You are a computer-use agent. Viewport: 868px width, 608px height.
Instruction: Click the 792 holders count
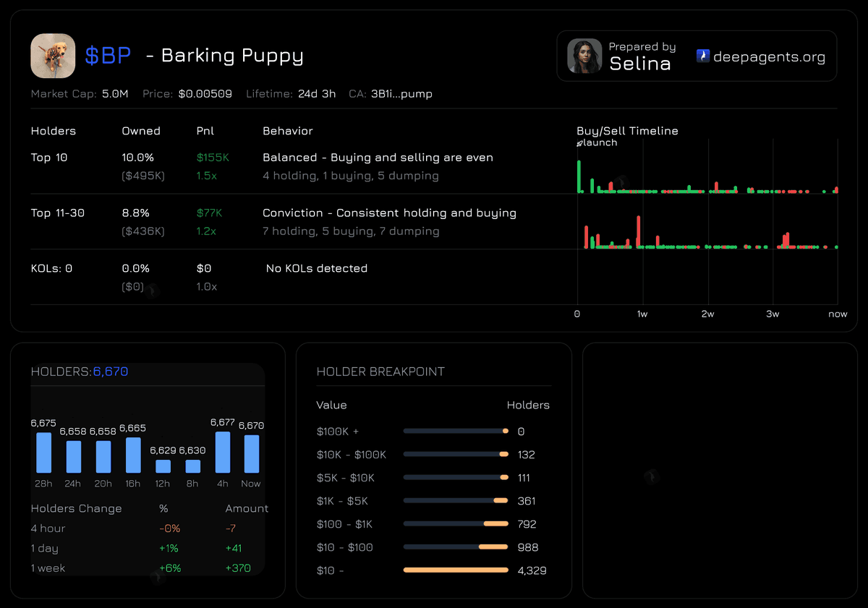pos(527,524)
